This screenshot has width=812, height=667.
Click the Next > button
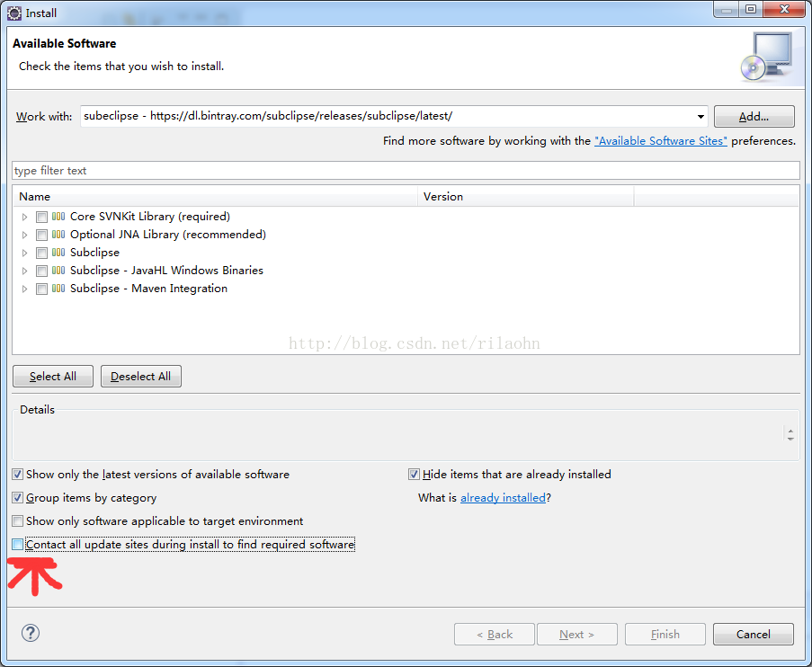pos(577,635)
